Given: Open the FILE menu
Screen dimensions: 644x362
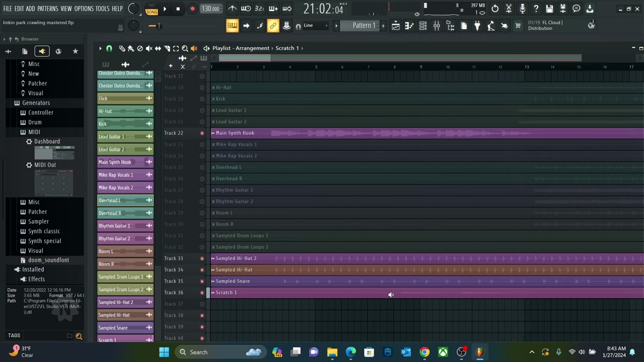Looking at the screenshot, I should (8, 9).
